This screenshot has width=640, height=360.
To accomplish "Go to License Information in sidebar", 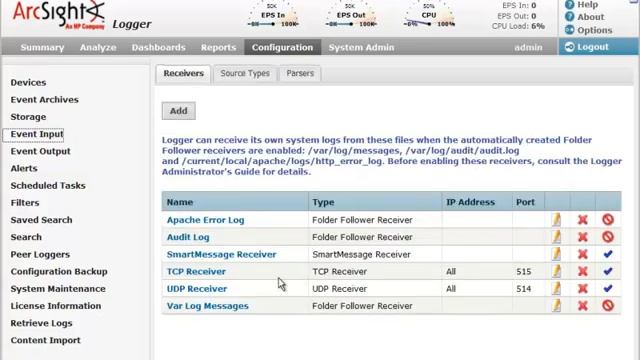I will pyautogui.click(x=56, y=306).
